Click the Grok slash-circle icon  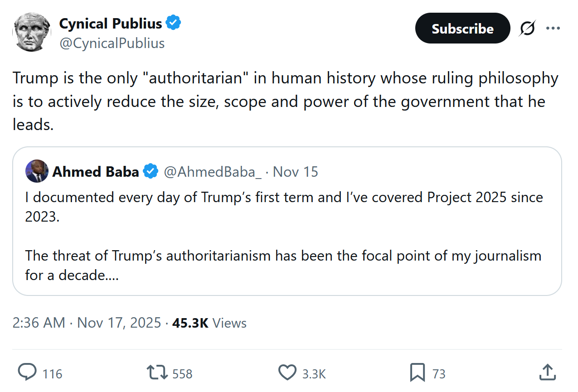tap(528, 29)
